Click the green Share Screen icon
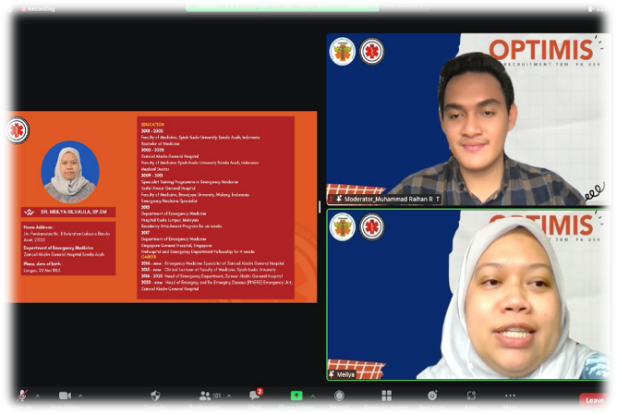 point(296,396)
